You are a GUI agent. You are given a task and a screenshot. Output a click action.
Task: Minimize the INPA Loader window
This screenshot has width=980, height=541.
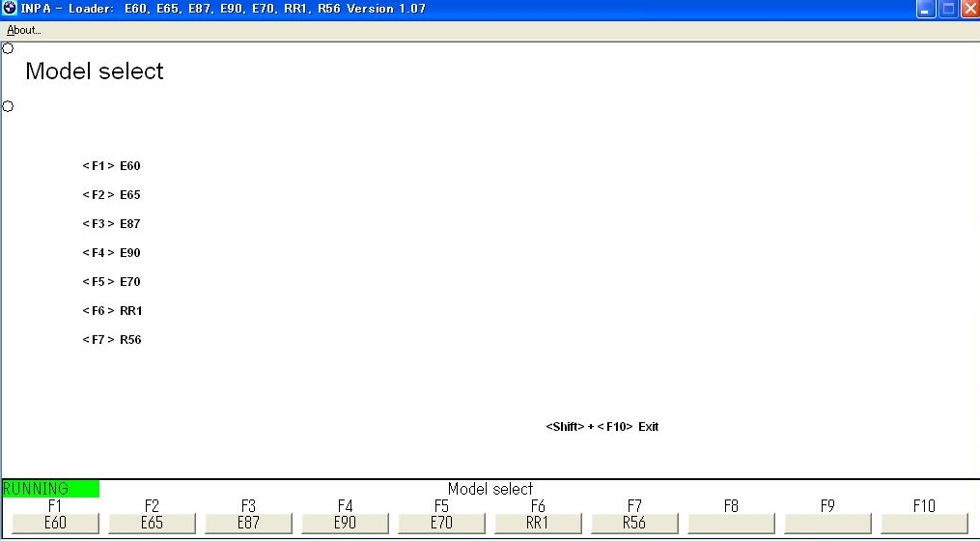pos(925,10)
